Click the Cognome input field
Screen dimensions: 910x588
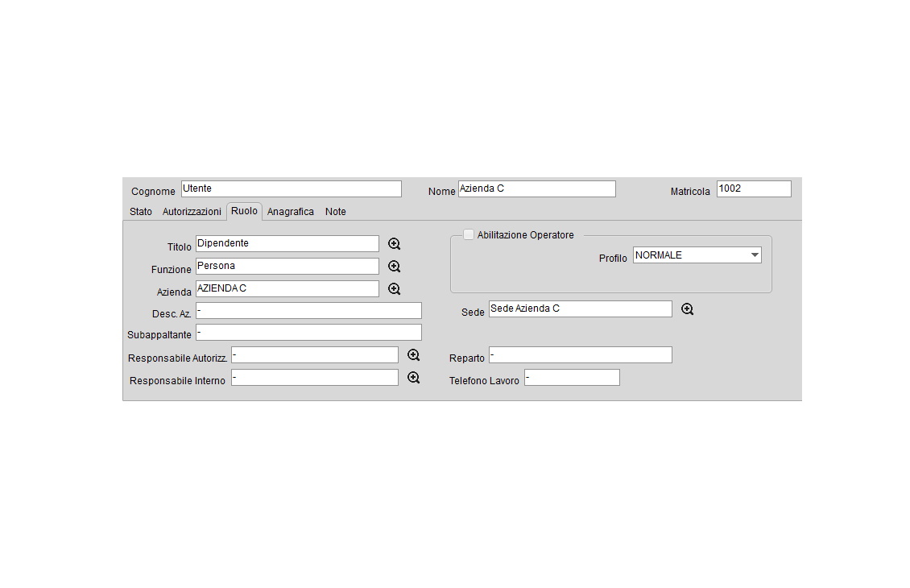click(x=291, y=188)
